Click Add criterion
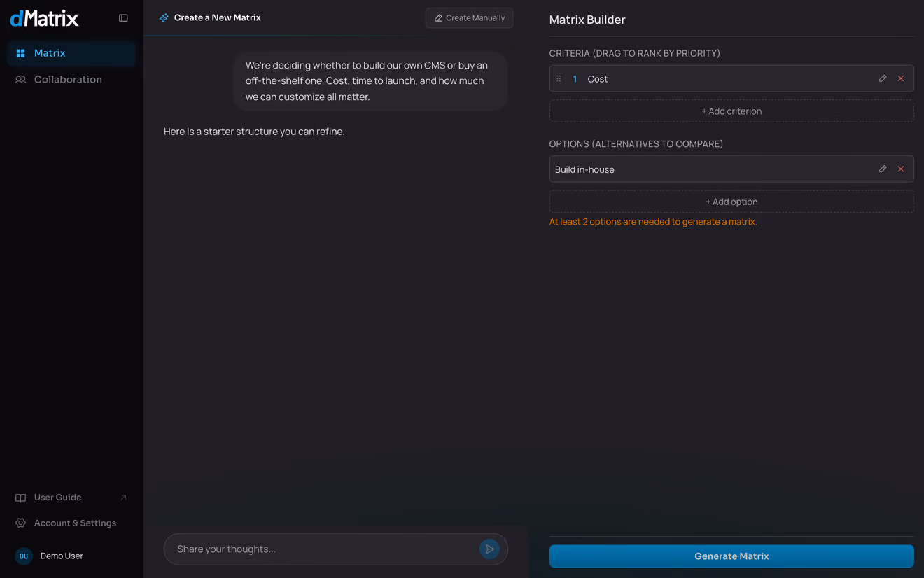 731,111
